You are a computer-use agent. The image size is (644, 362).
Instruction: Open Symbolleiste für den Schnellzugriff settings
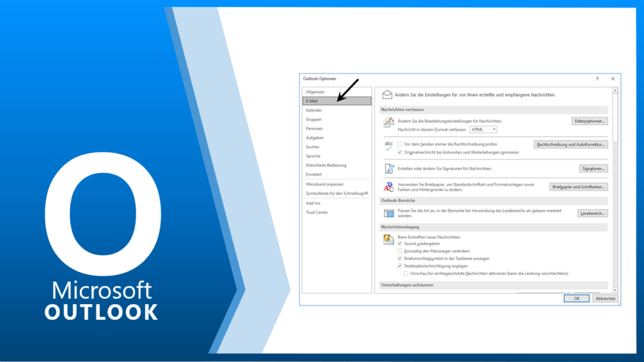click(x=337, y=193)
